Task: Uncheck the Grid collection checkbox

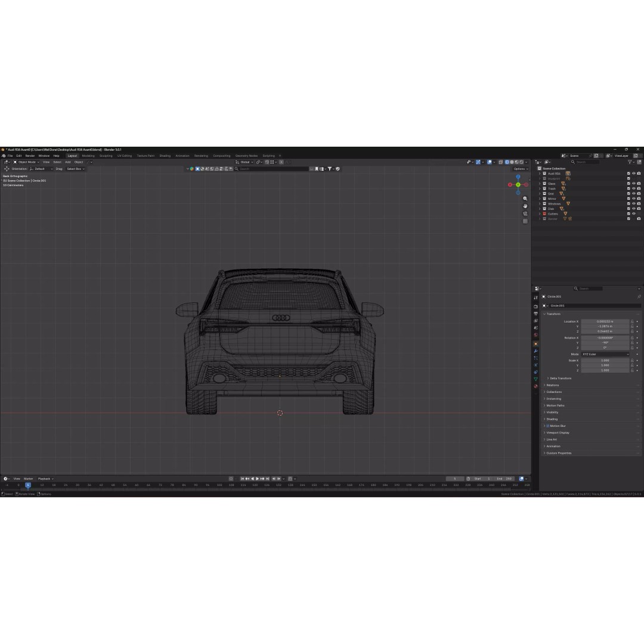Action: click(x=628, y=194)
